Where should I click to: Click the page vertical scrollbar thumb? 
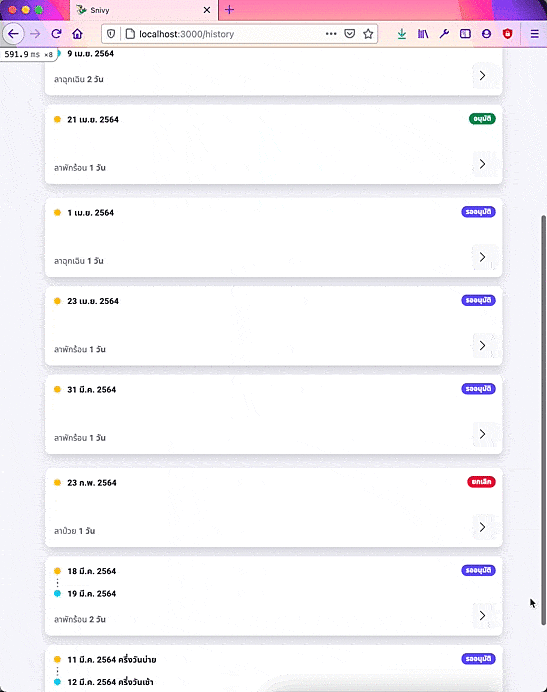543,420
